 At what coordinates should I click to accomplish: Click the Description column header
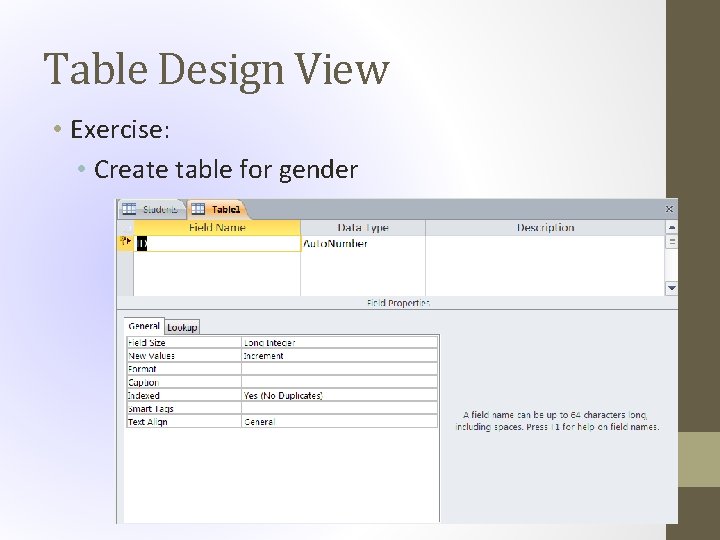[x=545, y=228]
